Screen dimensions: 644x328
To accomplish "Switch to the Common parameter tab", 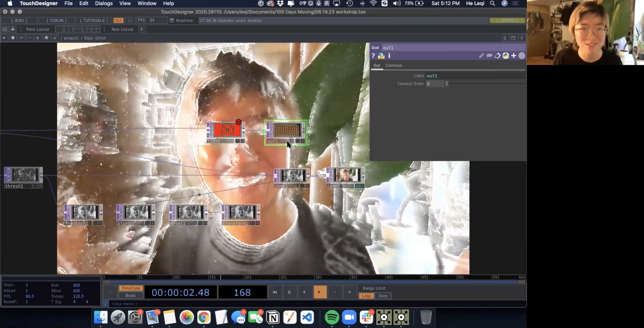I will 394,65.
